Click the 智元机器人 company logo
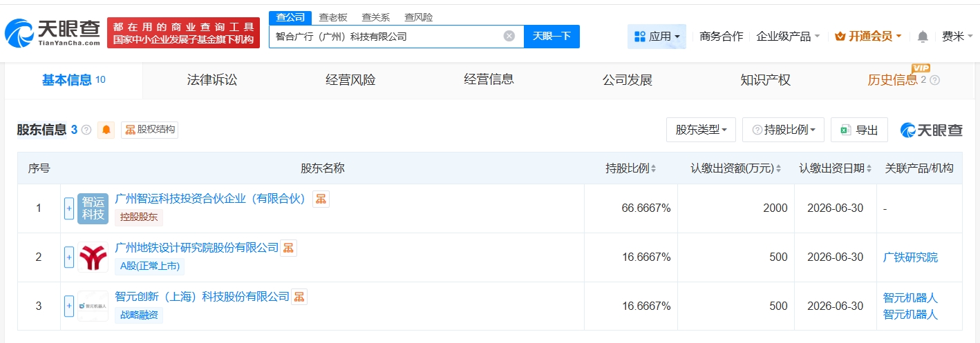980x343 pixels. 93,306
